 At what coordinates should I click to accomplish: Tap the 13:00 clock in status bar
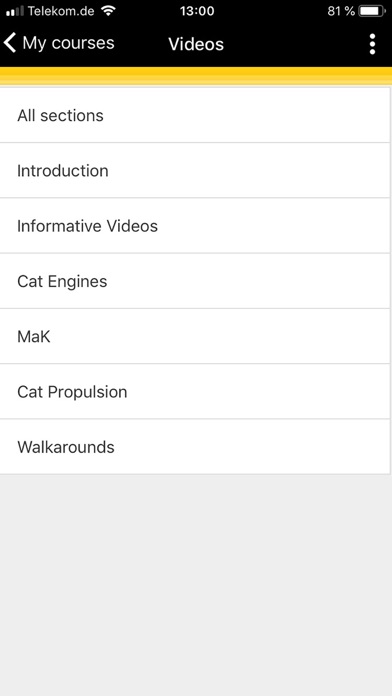tap(197, 11)
